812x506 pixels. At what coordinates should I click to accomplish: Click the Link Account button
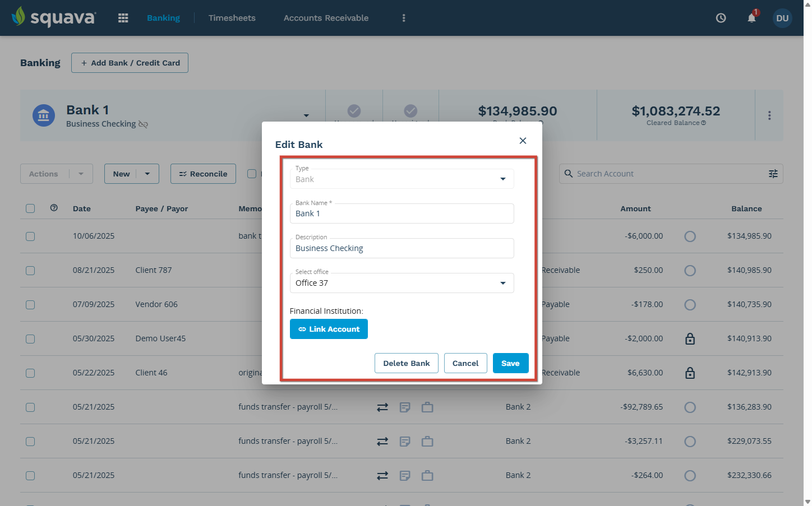pos(329,329)
